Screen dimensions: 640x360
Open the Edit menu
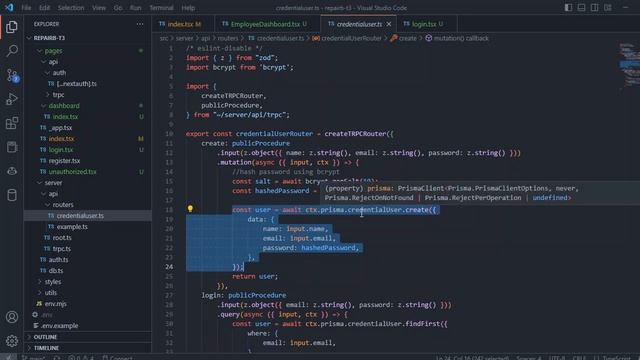click(x=44, y=8)
